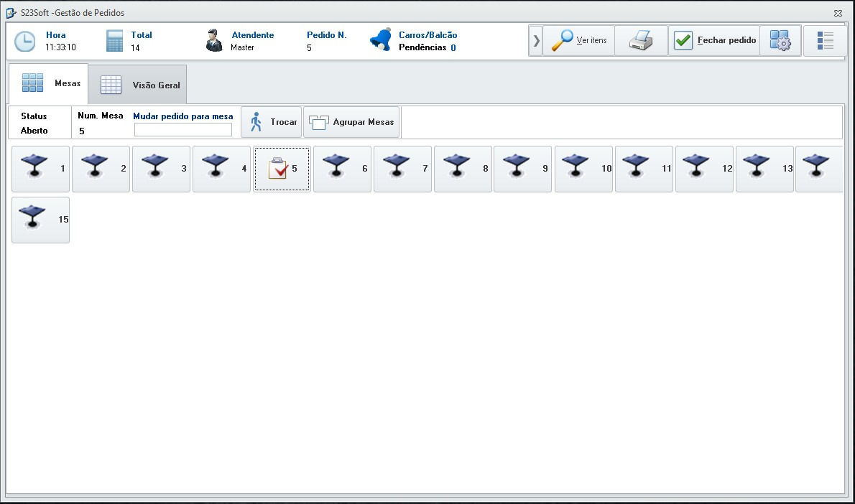Open table 1 icon

(40, 169)
